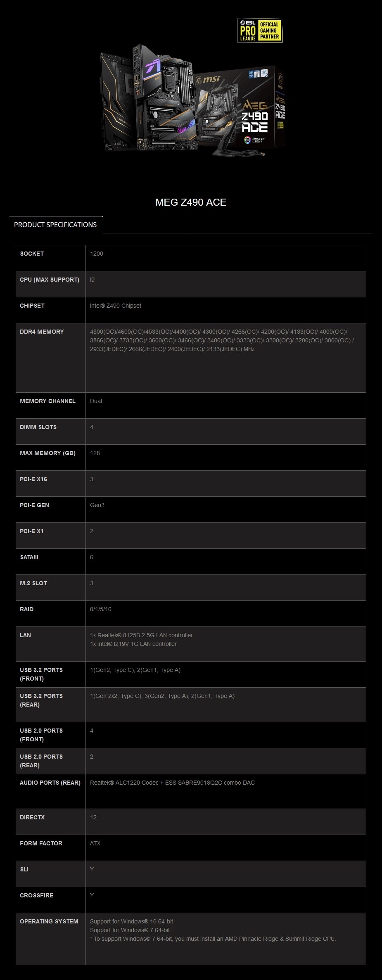The height and width of the screenshot is (980, 382).
Task: Click the DDR4 MEMORY row label
Action: tap(42, 332)
